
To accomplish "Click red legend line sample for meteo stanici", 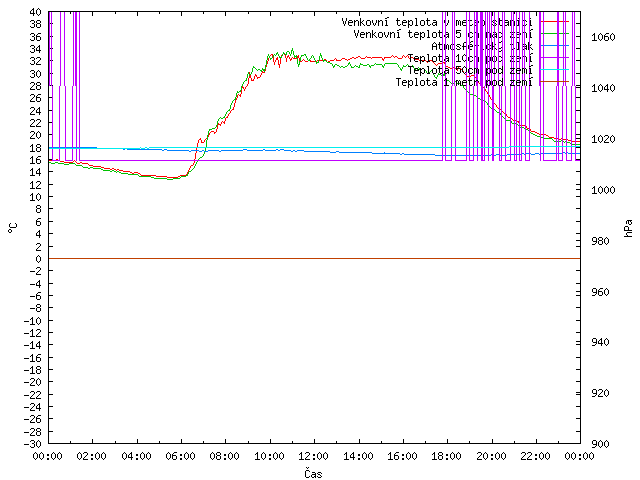I will tap(554, 21).
